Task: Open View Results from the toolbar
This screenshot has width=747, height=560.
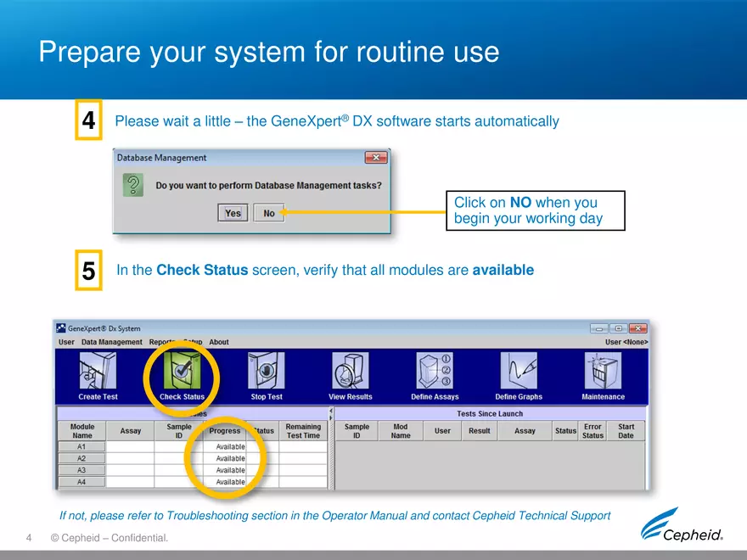Action: coord(351,373)
